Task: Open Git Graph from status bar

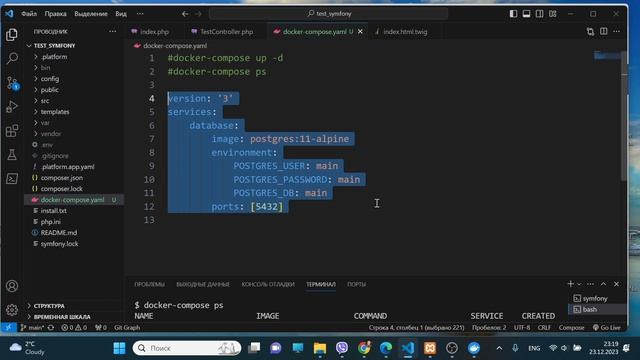Action: 127,327
